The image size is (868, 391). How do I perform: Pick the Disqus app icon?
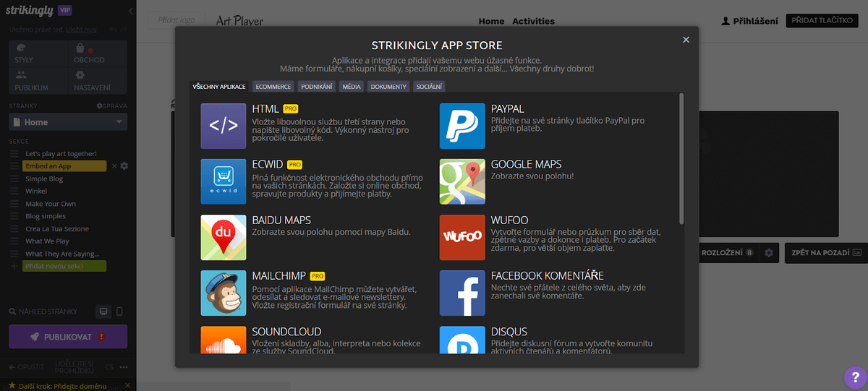coord(462,340)
